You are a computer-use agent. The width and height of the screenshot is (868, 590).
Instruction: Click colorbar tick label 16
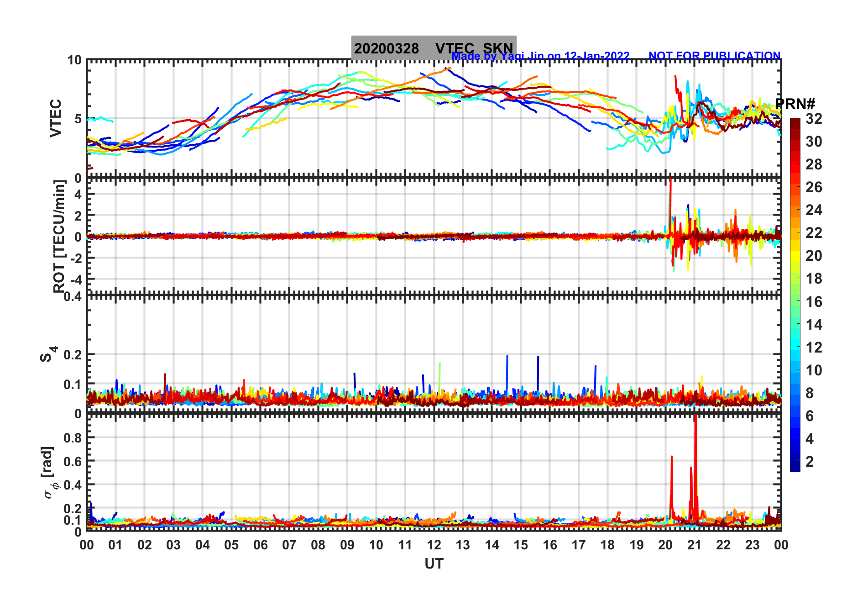point(814,302)
